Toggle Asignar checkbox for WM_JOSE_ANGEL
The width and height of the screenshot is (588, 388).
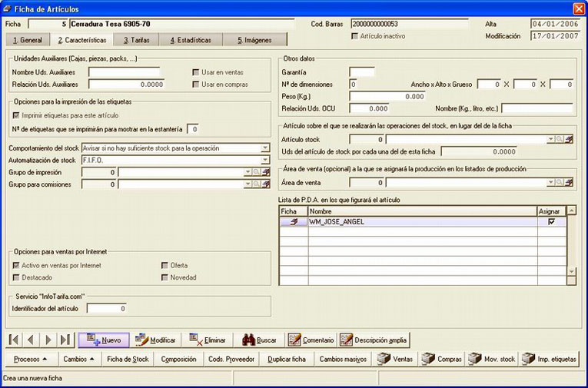pos(551,221)
